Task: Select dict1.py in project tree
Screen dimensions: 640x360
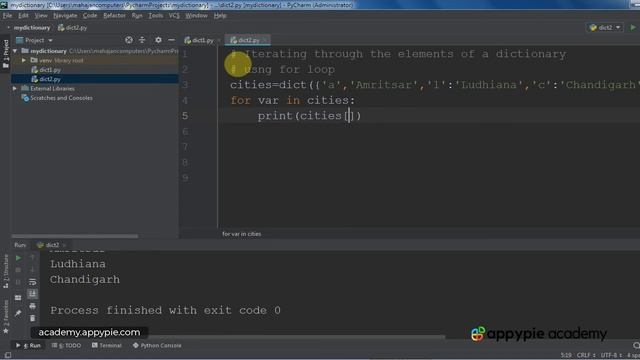Action: coord(46,70)
